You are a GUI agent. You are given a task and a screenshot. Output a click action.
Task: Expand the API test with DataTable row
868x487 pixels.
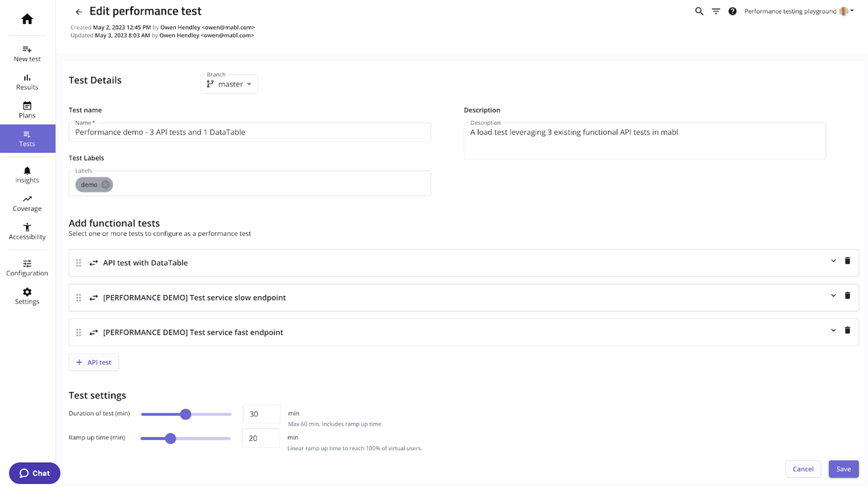point(833,260)
